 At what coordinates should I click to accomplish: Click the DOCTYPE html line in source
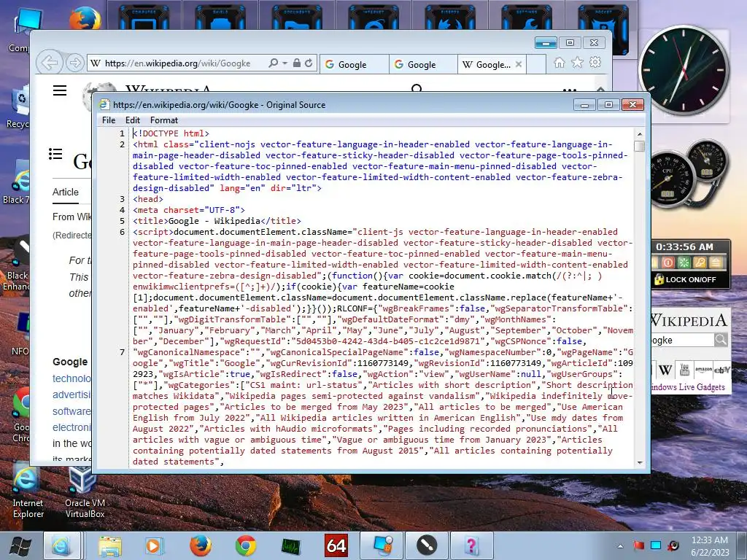(171, 133)
